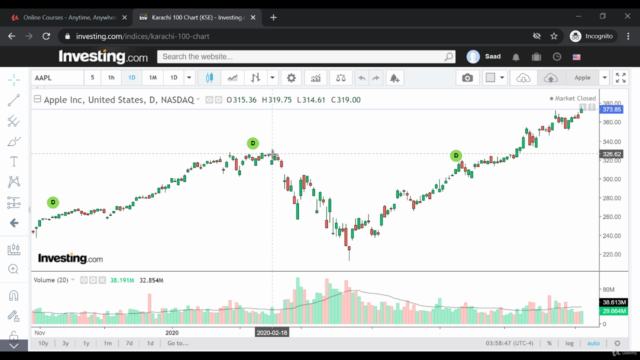Select candlestick chart style
The image size is (640, 360).
pyautogui.click(x=209, y=78)
